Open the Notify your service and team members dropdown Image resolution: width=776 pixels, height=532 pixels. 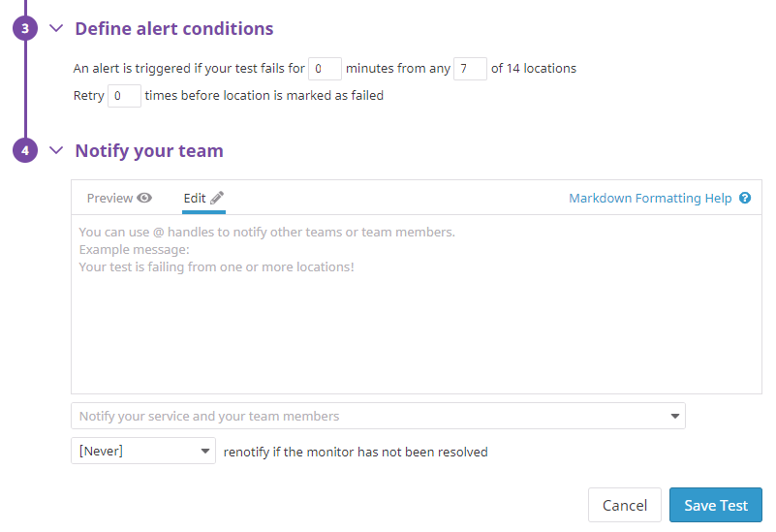378,416
